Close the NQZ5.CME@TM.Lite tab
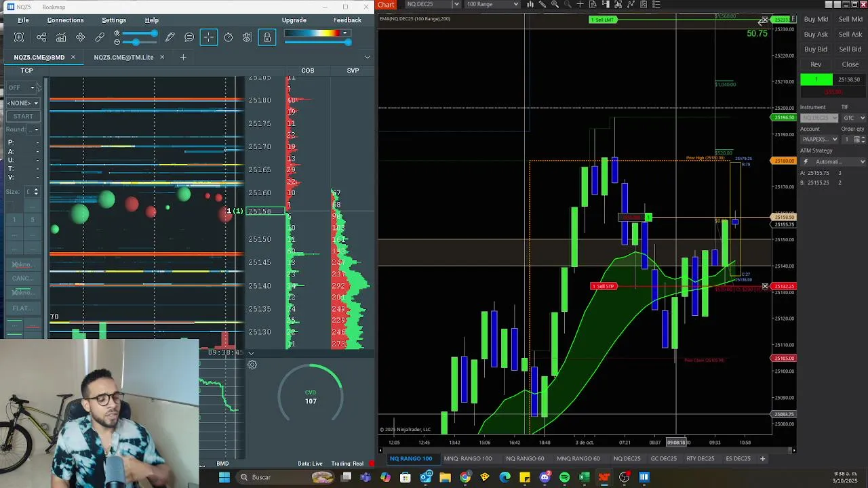868x488 pixels. (x=162, y=58)
